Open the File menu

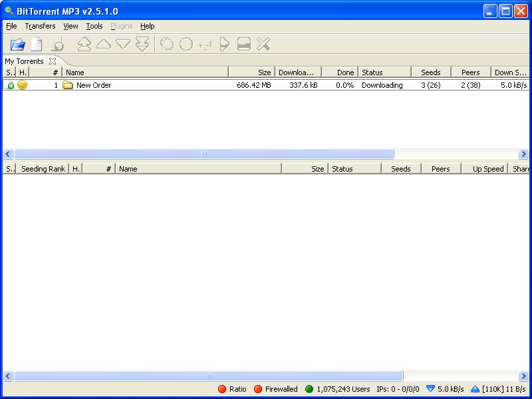tap(11, 26)
